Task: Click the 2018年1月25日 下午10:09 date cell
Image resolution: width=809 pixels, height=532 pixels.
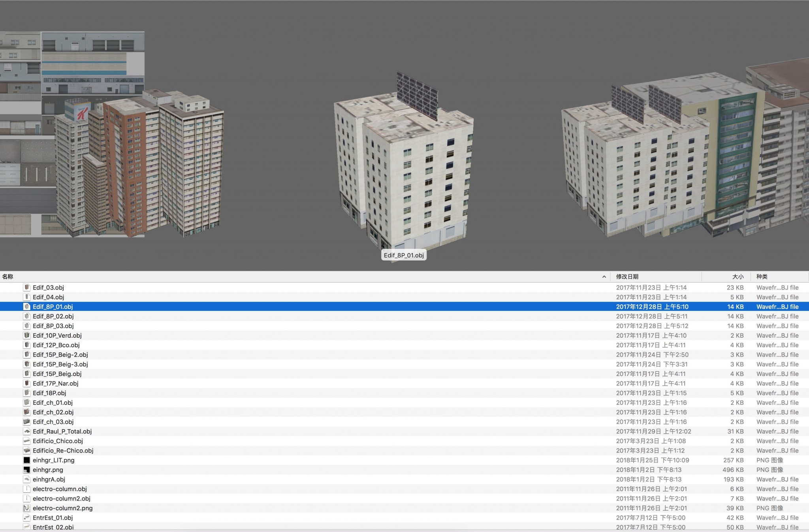Action: (653, 460)
